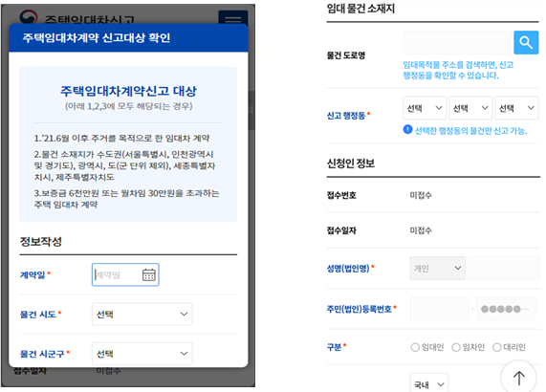The width and height of the screenshot is (546, 392).
Task: Open the 국내 dropdown
Action: [x=429, y=383]
